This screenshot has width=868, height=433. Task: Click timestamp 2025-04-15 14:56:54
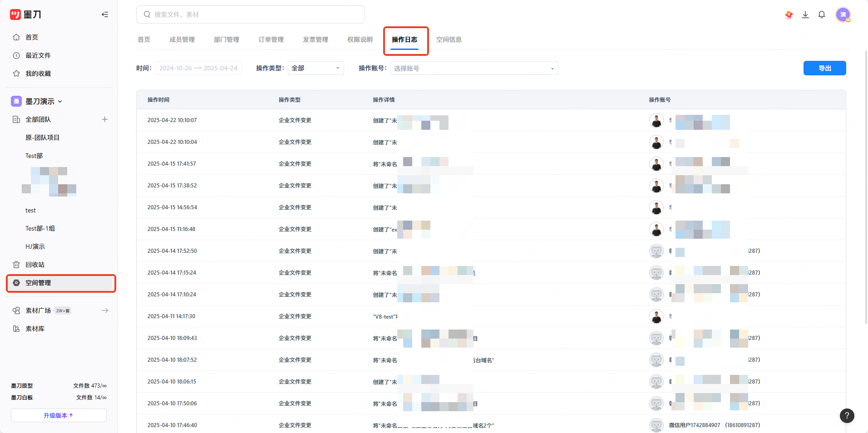pyautogui.click(x=173, y=207)
